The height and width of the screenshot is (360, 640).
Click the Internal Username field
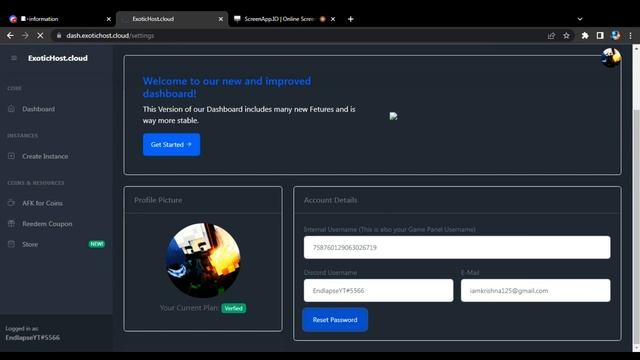coord(457,247)
